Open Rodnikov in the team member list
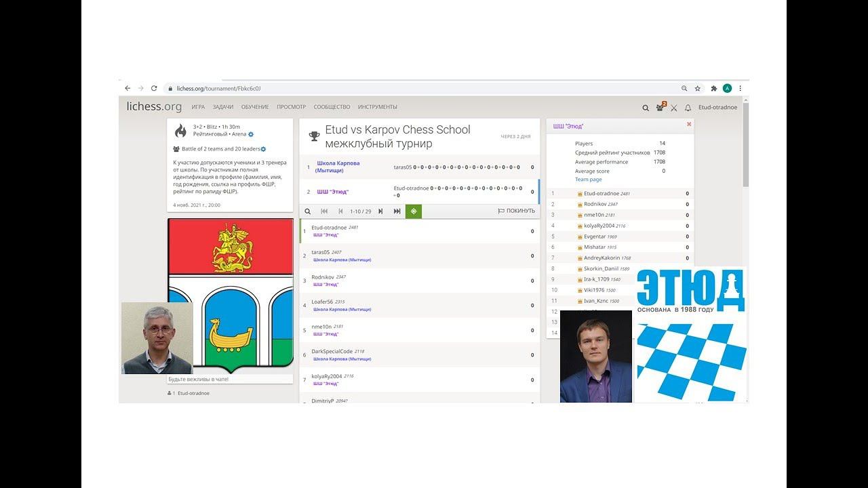The height and width of the screenshot is (488, 868). 620,204
